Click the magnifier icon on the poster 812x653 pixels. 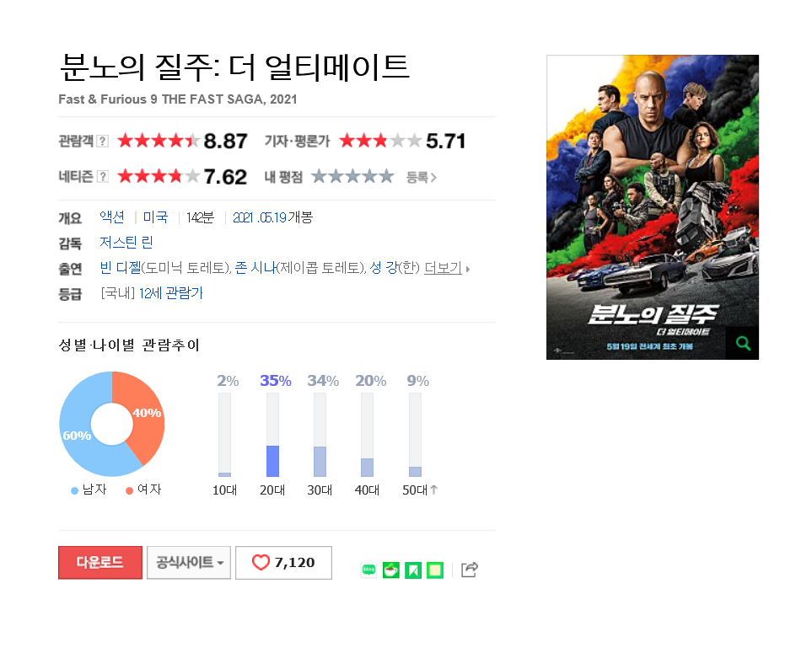(743, 343)
